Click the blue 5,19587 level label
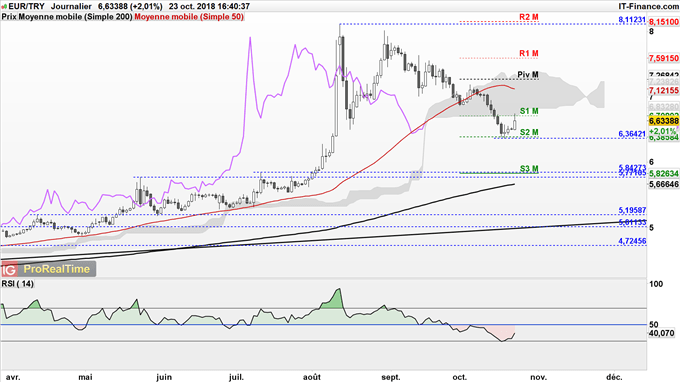The width and height of the screenshot is (680, 382). (x=632, y=210)
